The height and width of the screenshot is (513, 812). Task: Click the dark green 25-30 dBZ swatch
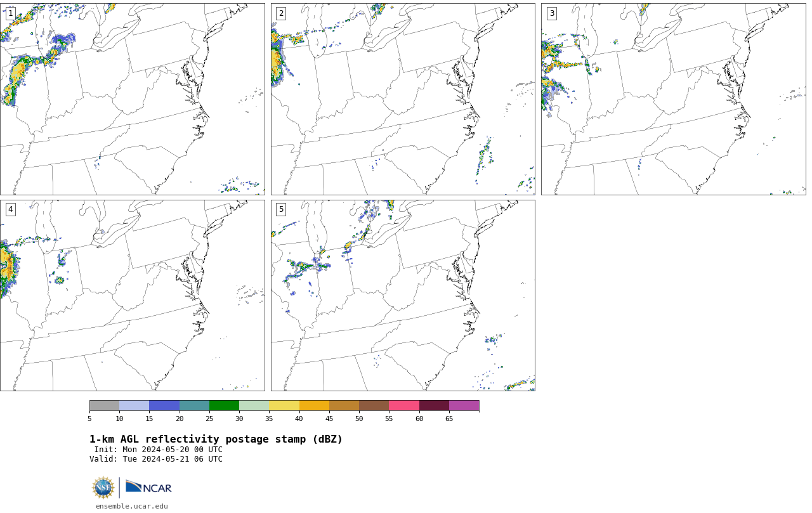point(224,406)
